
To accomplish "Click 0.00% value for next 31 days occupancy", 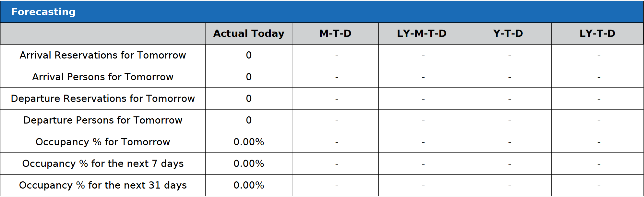I will click(x=249, y=185).
